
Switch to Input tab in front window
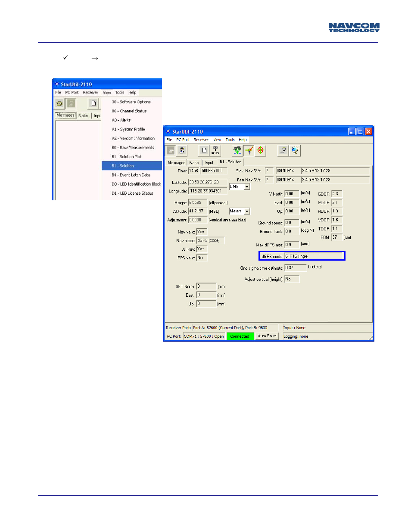pos(209,163)
